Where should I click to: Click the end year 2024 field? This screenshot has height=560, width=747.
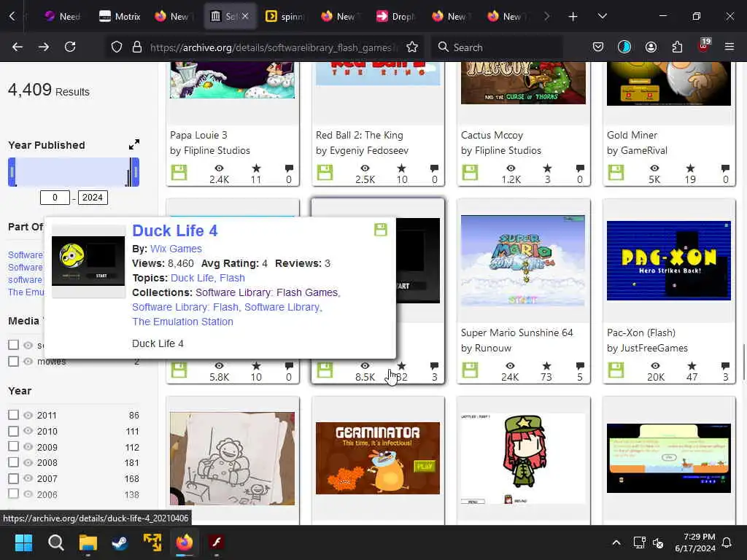(x=93, y=197)
